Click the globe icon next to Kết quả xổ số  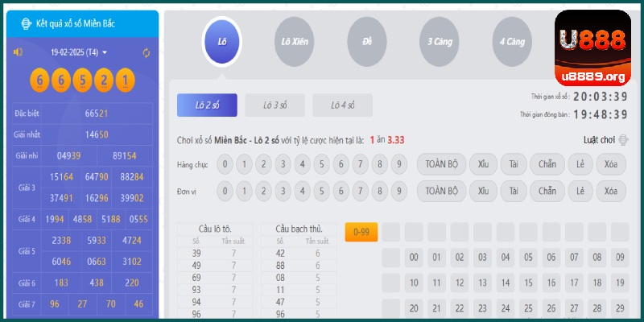(23, 23)
